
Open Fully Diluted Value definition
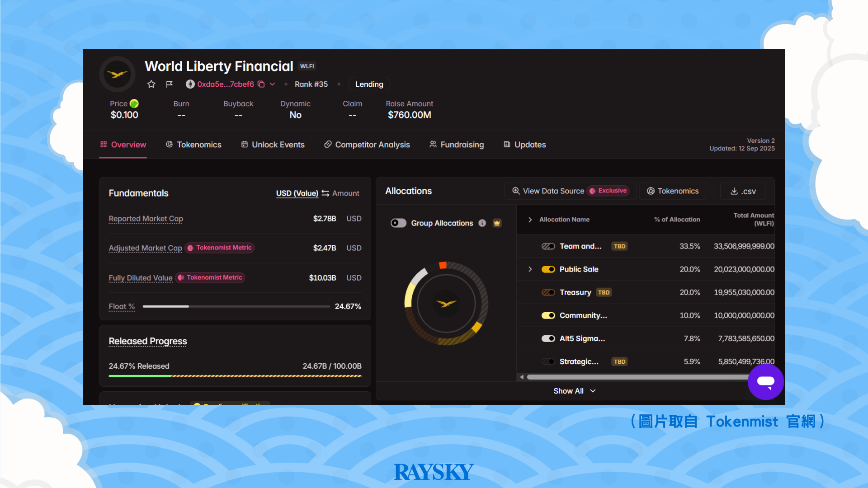click(x=140, y=278)
